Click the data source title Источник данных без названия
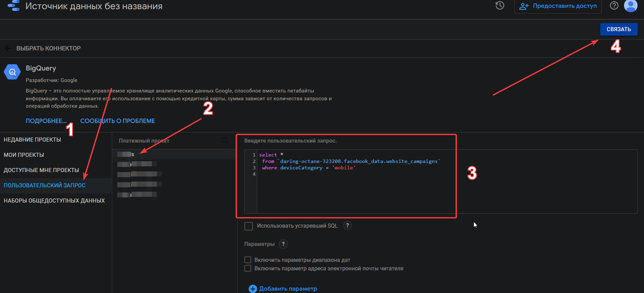The height and width of the screenshot is (293, 644). [94, 6]
